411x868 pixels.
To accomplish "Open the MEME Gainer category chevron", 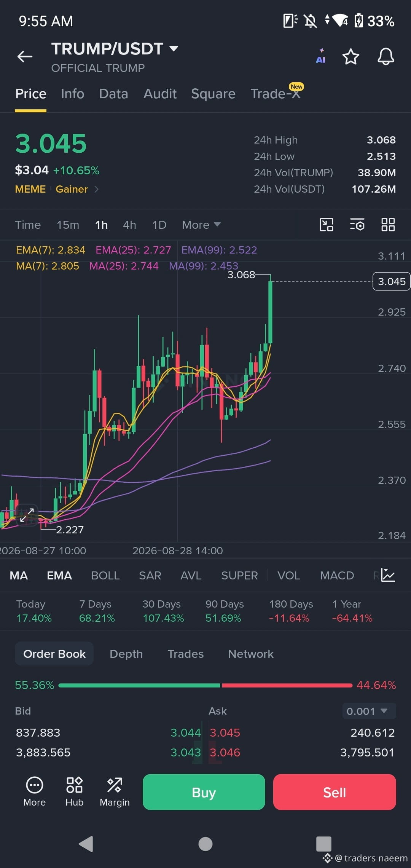I will point(96,189).
